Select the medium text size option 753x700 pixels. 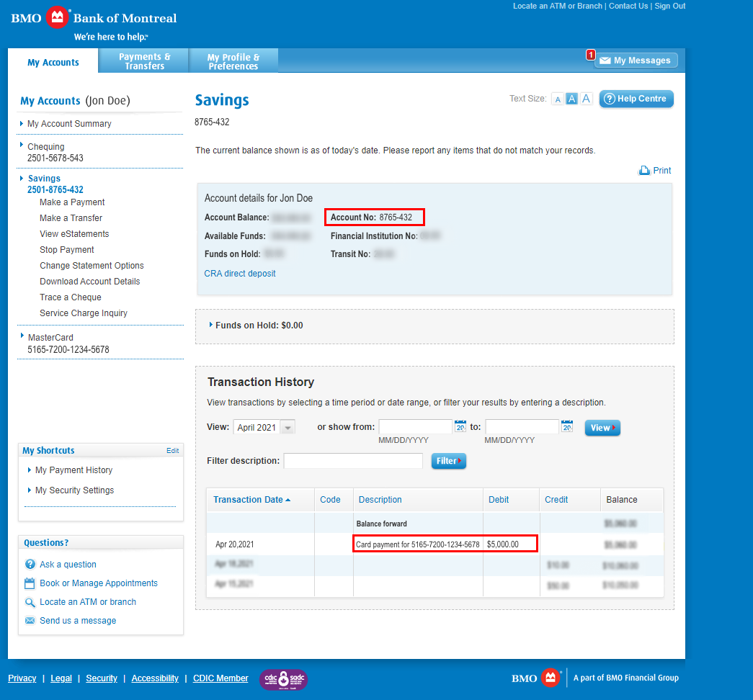tap(571, 99)
